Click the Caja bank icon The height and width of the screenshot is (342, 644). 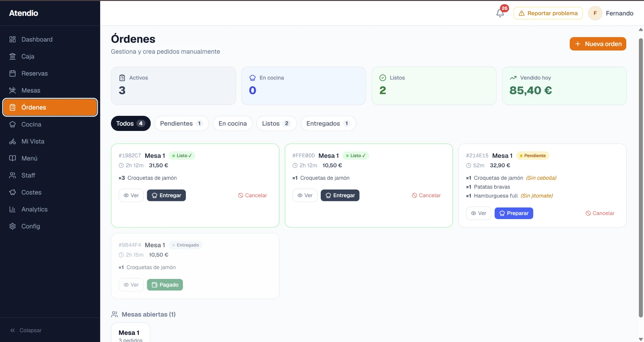coord(13,56)
